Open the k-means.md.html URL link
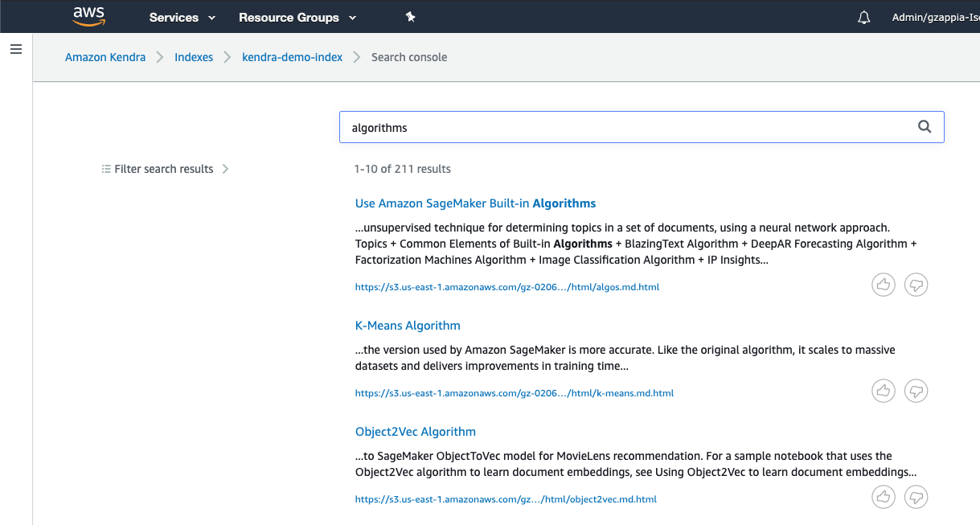The width and height of the screenshot is (980, 525). 515,393
